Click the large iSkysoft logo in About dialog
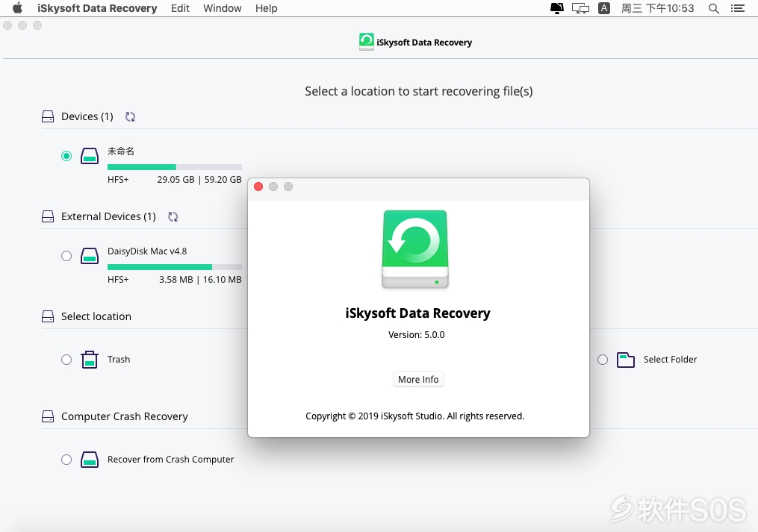The height and width of the screenshot is (532, 758). click(x=415, y=249)
